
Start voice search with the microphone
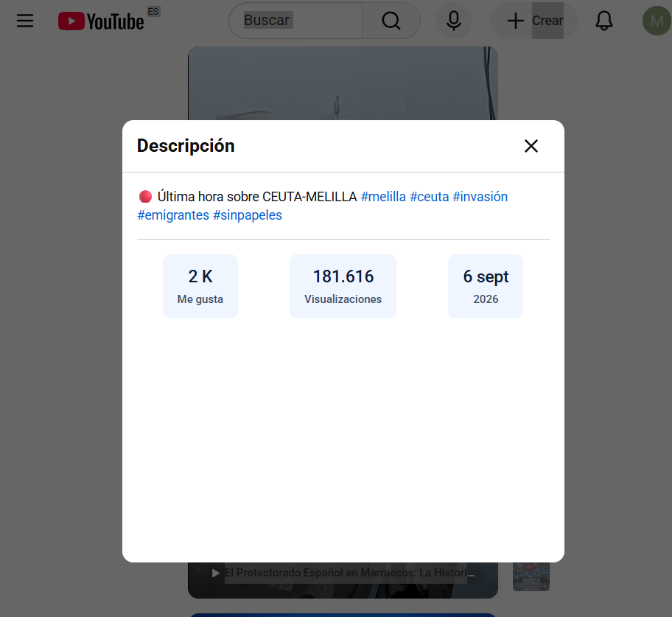pyautogui.click(x=453, y=21)
